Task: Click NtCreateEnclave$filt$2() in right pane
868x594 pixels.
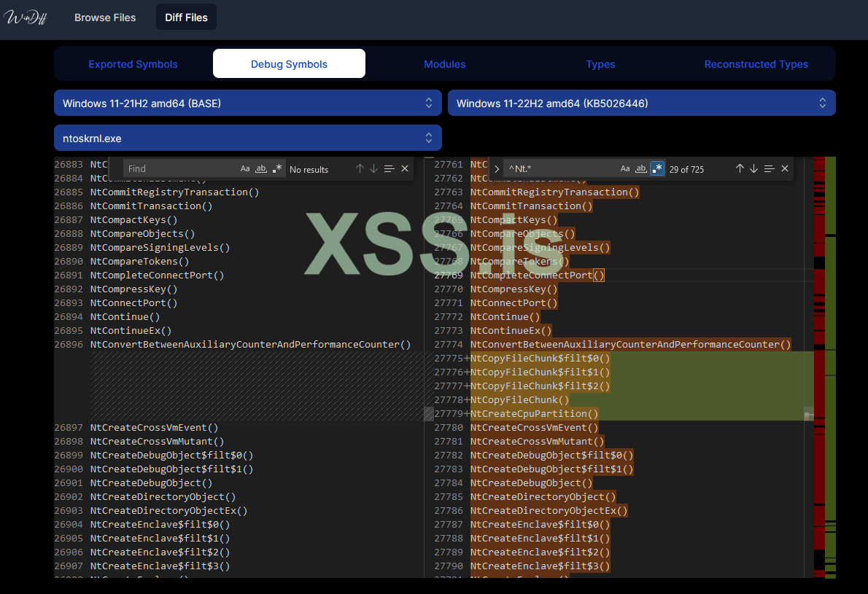Action: pyautogui.click(x=540, y=552)
